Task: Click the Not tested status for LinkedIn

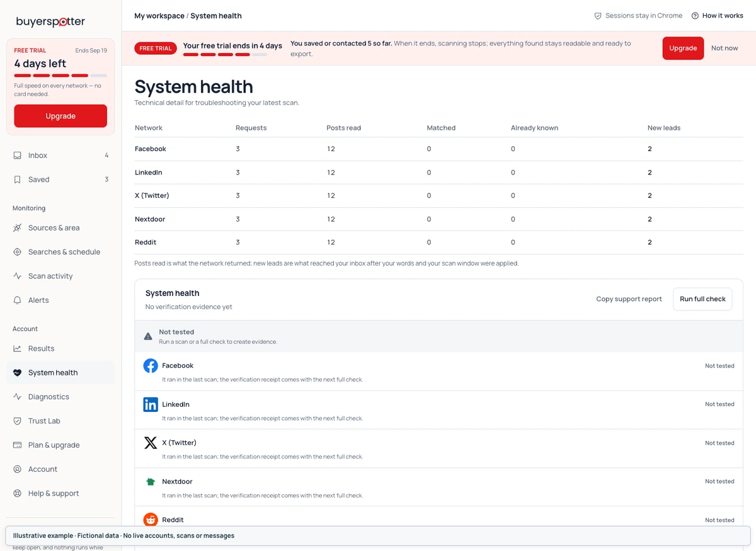Action: point(719,404)
